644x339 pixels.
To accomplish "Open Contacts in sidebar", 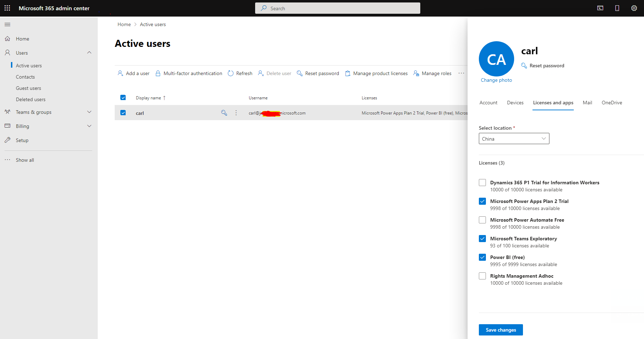I will [25, 77].
